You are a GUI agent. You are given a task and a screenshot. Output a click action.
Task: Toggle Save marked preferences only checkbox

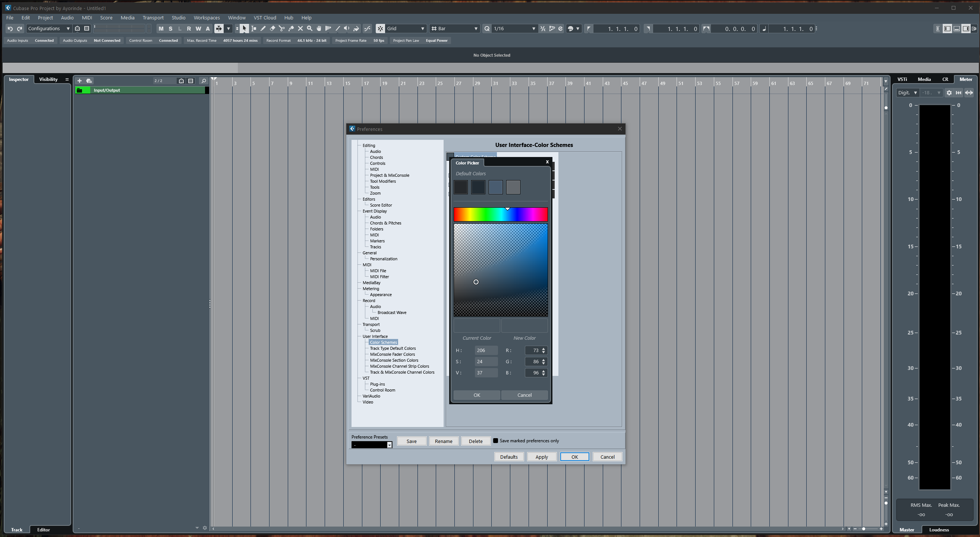pyautogui.click(x=495, y=441)
